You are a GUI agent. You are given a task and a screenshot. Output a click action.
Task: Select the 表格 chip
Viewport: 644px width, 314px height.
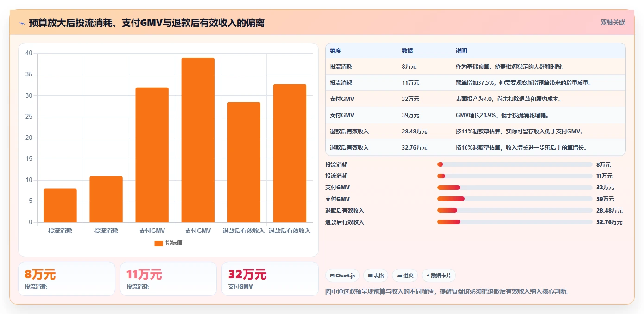click(376, 276)
